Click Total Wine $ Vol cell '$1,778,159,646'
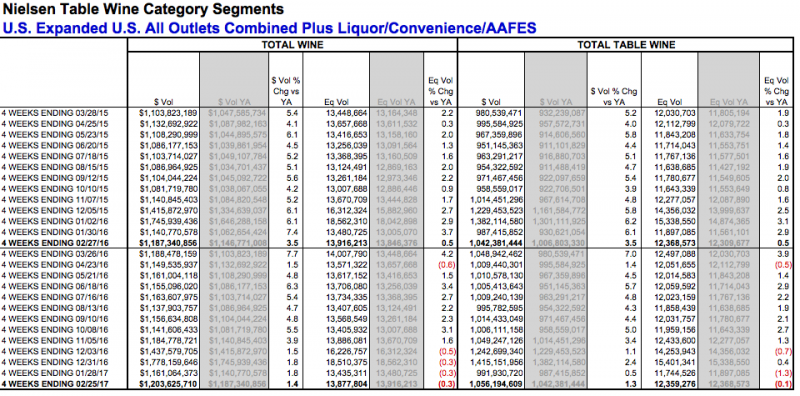Screen dimensions: 800x396 click(x=169, y=362)
